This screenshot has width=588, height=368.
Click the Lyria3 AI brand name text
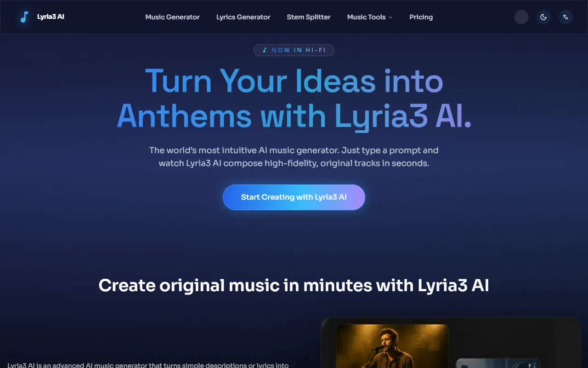tap(51, 17)
